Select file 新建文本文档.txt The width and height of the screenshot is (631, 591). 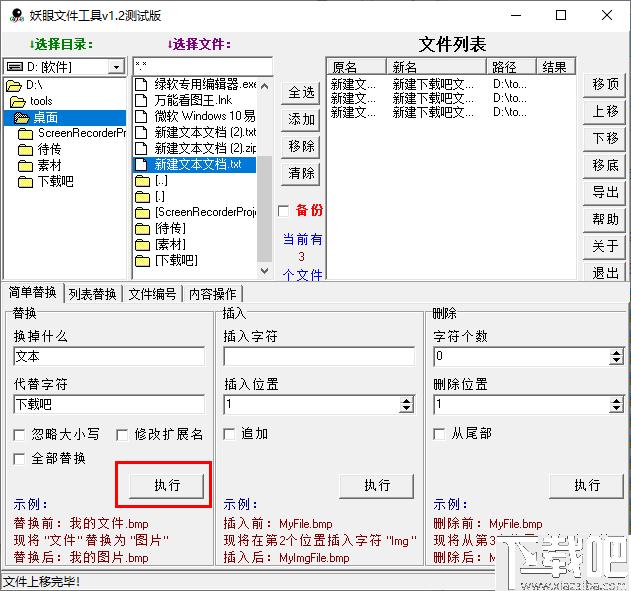click(195, 164)
